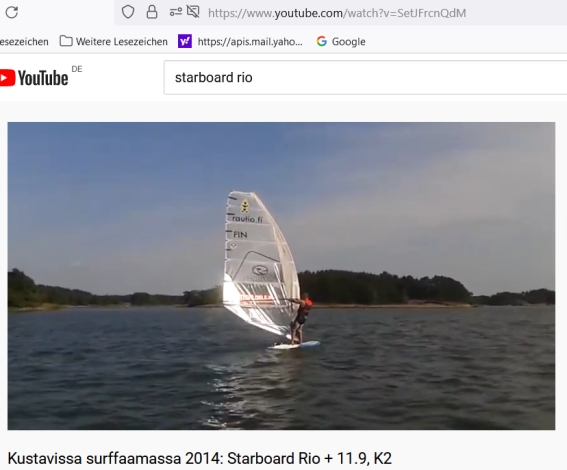567x470 pixels.
Task: Open the Weitere Lesezeichen folder
Action: (114, 42)
